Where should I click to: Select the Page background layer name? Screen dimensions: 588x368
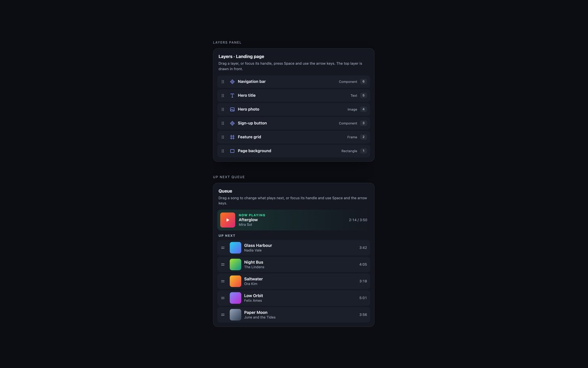point(254,151)
